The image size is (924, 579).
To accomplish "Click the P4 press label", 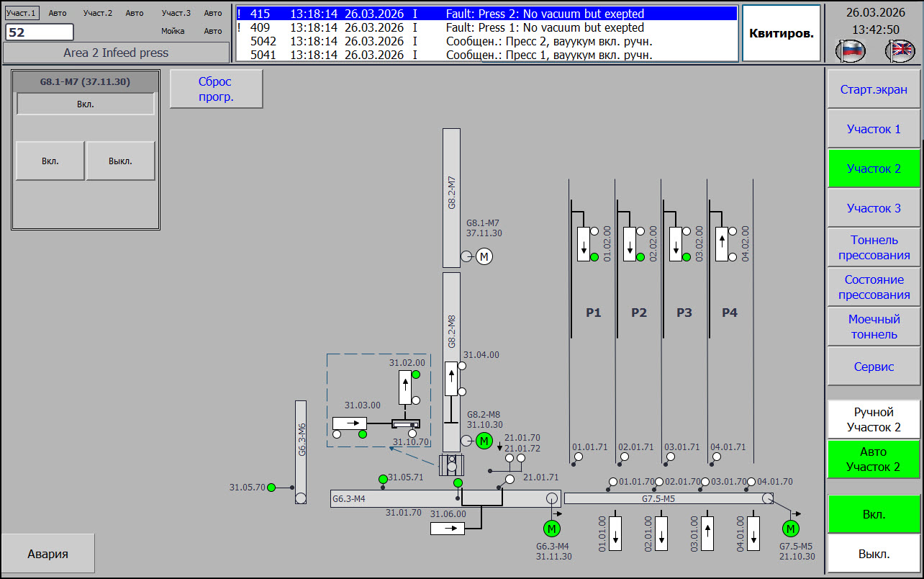I will click(x=730, y=313).
